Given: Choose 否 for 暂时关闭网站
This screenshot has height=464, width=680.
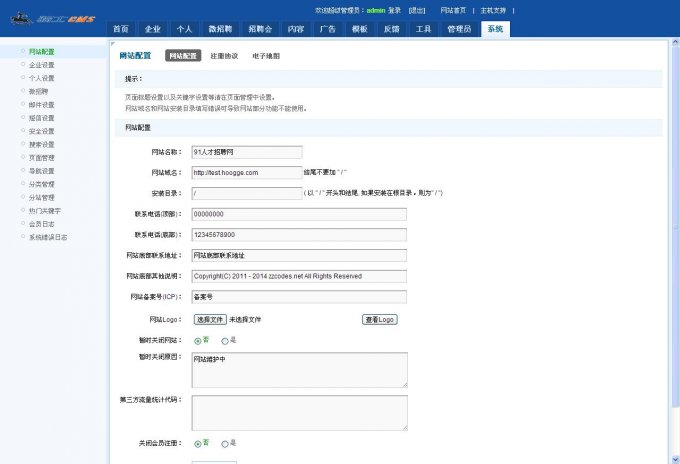Looking at the screenshot, I should [197, 341].
